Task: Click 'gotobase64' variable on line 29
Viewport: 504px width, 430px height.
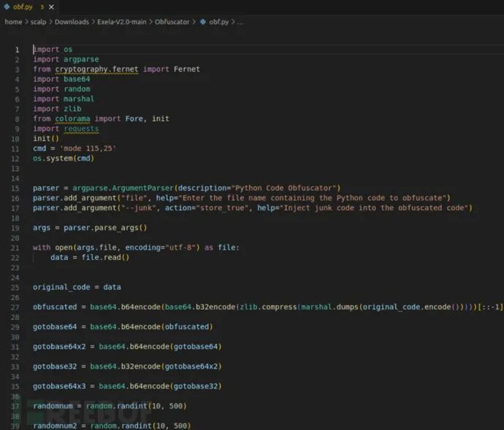Action: pyautogui.click(x=55, y=327)
